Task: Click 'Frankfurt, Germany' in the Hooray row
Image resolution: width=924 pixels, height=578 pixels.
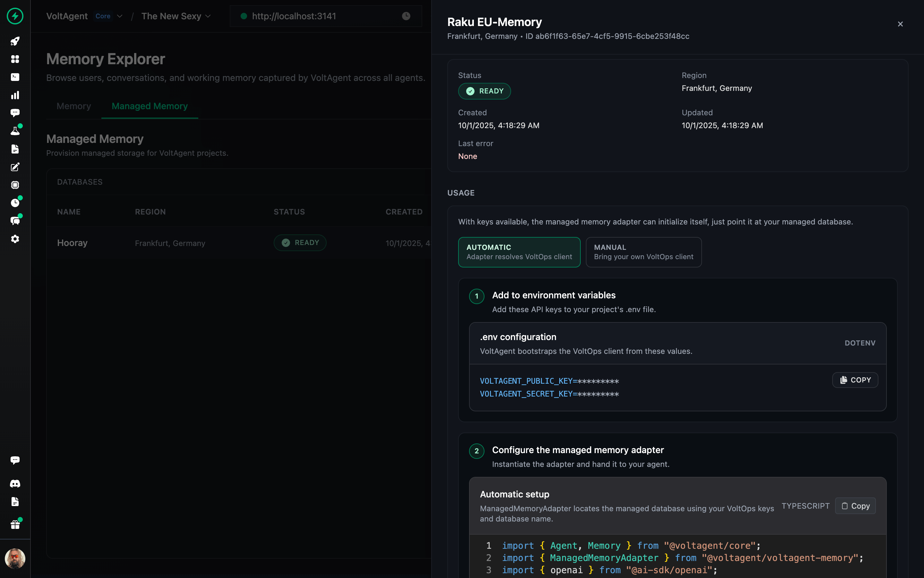Action: pyautogui.click(x=170, y=243)
